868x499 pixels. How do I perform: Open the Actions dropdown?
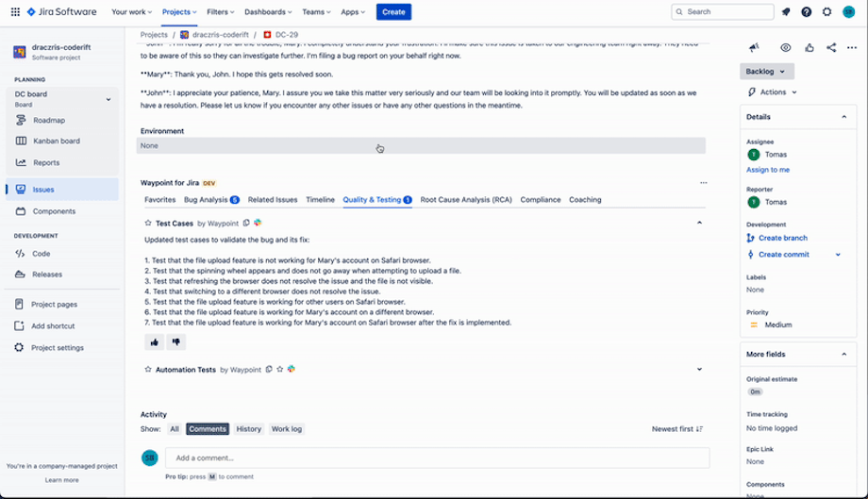point(773,91)
